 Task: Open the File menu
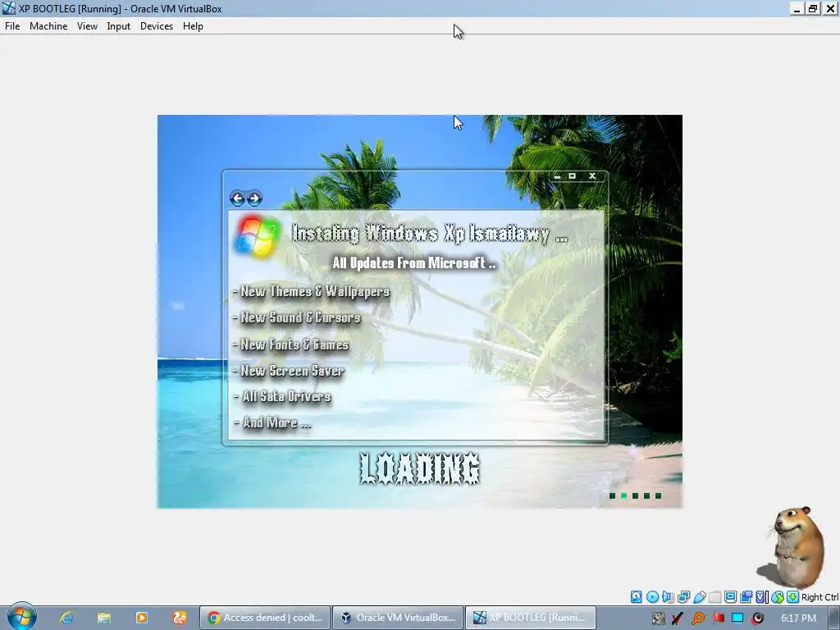(x=12, y=26)
